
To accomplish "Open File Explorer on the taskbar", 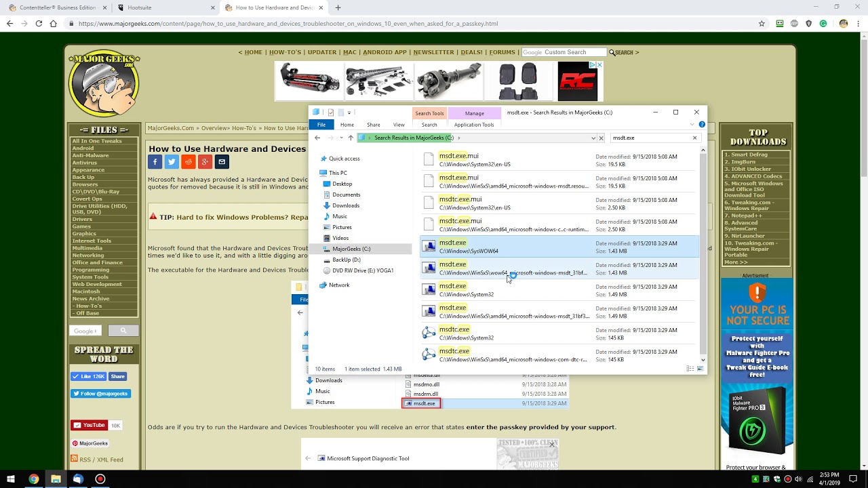I will coord(56,479).
